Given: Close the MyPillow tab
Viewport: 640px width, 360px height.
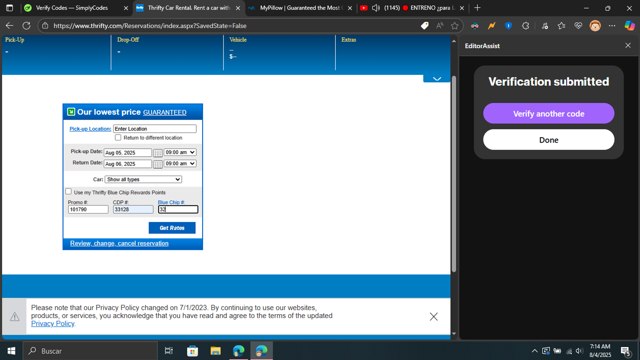Looking at the screenshot, I should pos(350,8).
